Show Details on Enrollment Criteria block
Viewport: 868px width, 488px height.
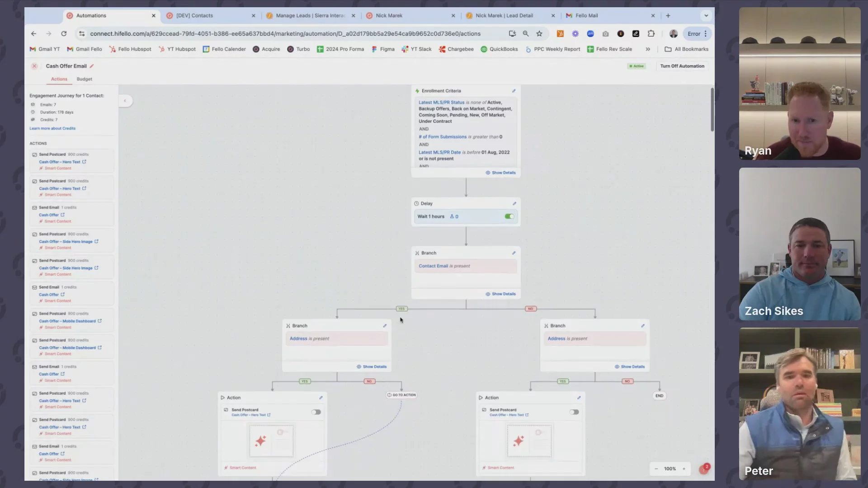pyautogui.click(x=500, y=173)
